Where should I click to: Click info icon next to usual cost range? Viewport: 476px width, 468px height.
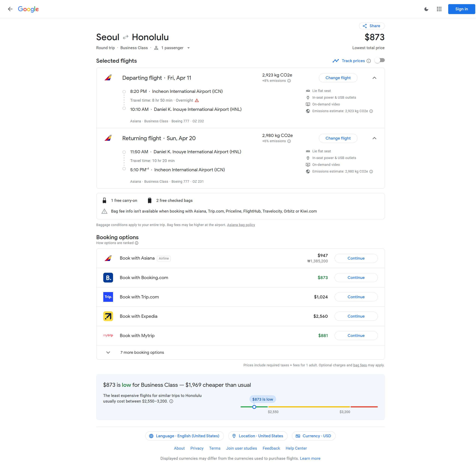point(171,401)
